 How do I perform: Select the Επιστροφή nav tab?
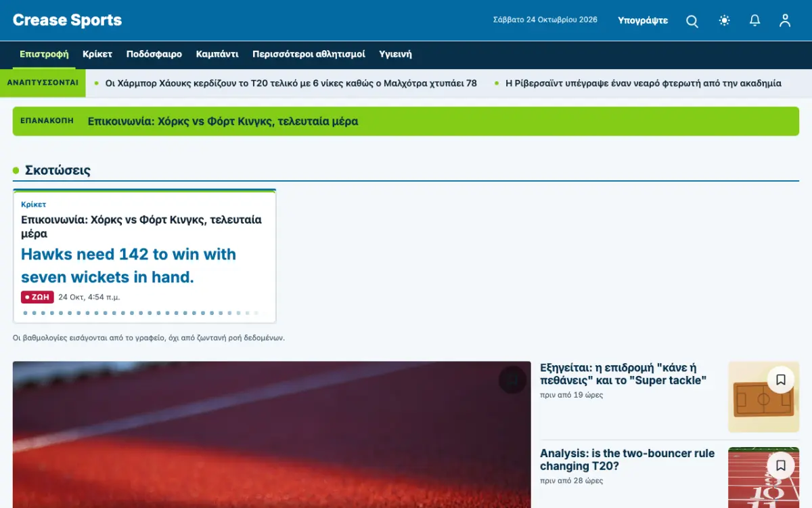point(44,54)
